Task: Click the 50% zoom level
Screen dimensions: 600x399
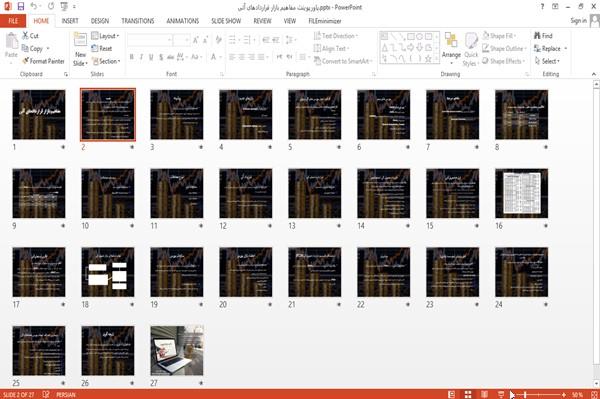Action: click(x=578, y=394)
